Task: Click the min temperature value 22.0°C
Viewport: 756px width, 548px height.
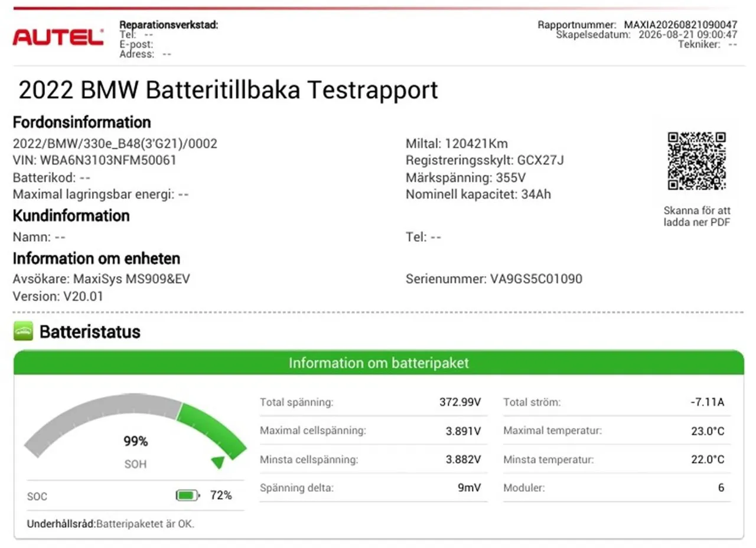Action: tap(708, 459)
